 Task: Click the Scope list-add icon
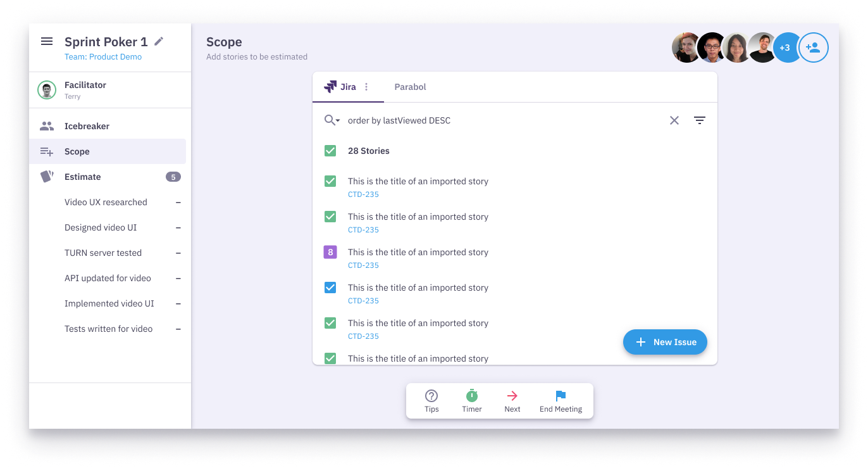pyautogui.click(x=47, y=151)
